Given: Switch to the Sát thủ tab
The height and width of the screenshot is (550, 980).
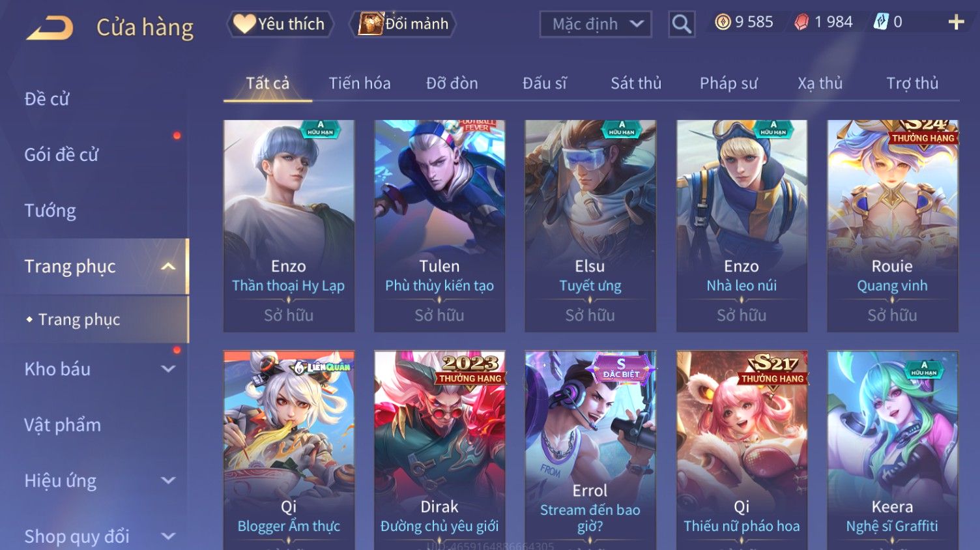Looking at the screenshot, I should (x=635, y=83).
